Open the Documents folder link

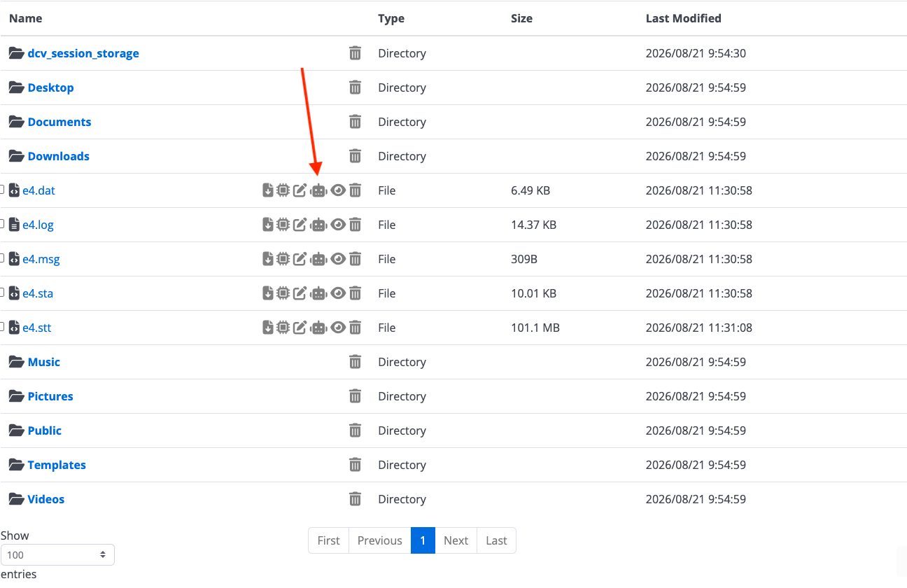[x=59, y=122]
